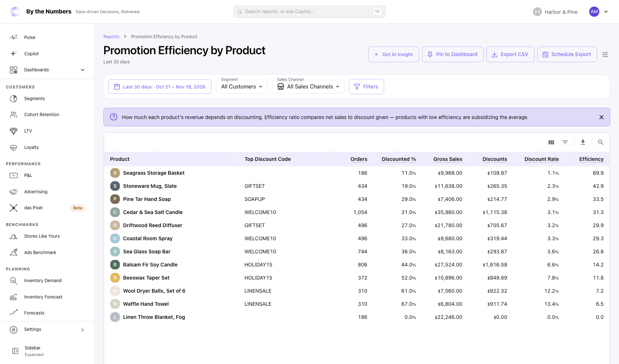This screenshot has width=619, height=364.
Task: Open Inventory Forecast icon
Action: (x=13, y=297)
